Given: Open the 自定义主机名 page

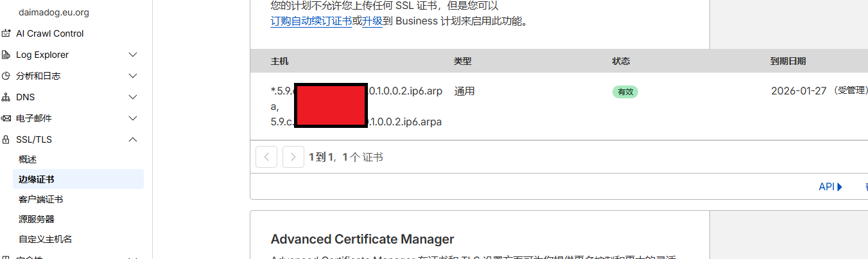Looking at the screenshot, I should click(45, 239).
